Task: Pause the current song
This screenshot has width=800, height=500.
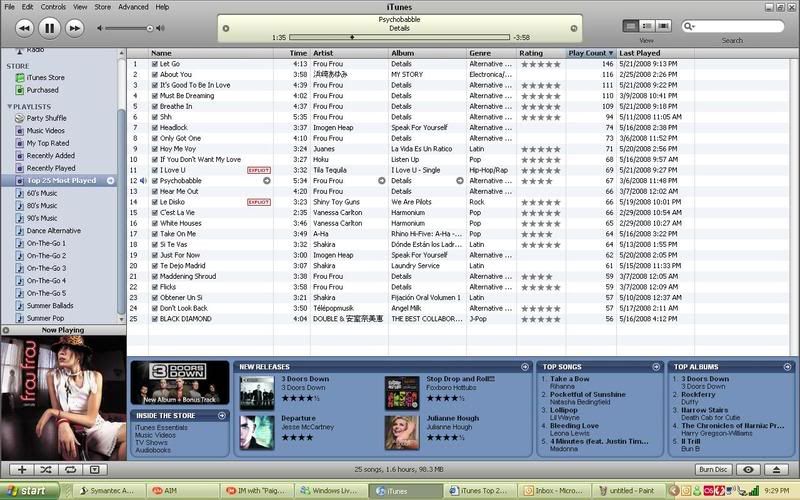Action: click(49, 28)
